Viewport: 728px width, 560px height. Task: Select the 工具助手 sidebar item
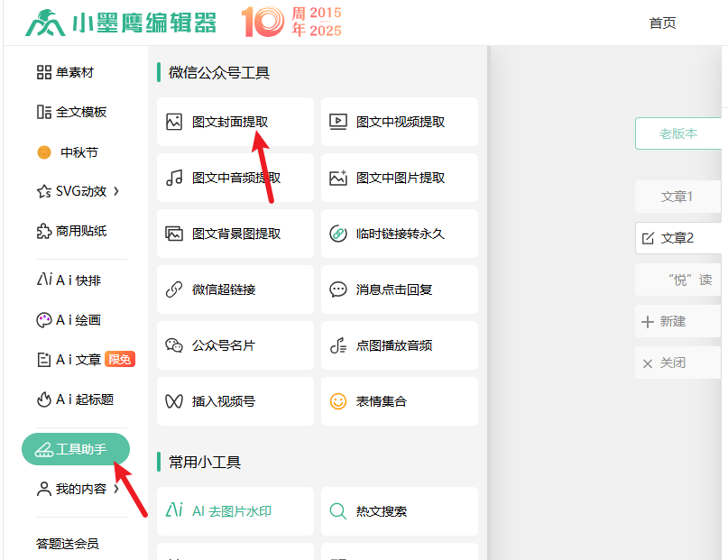pyautogui.click(x=76, y=449)
